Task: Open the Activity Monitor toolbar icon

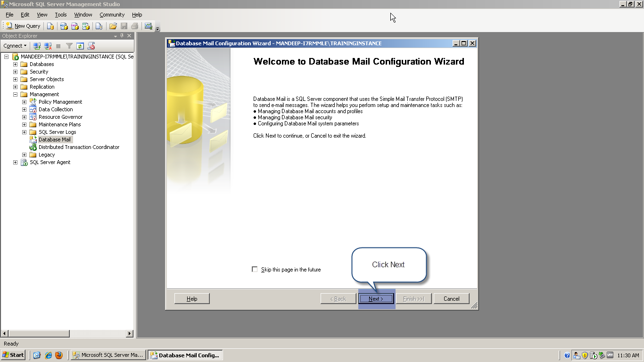Action: [x=149, y=26]
